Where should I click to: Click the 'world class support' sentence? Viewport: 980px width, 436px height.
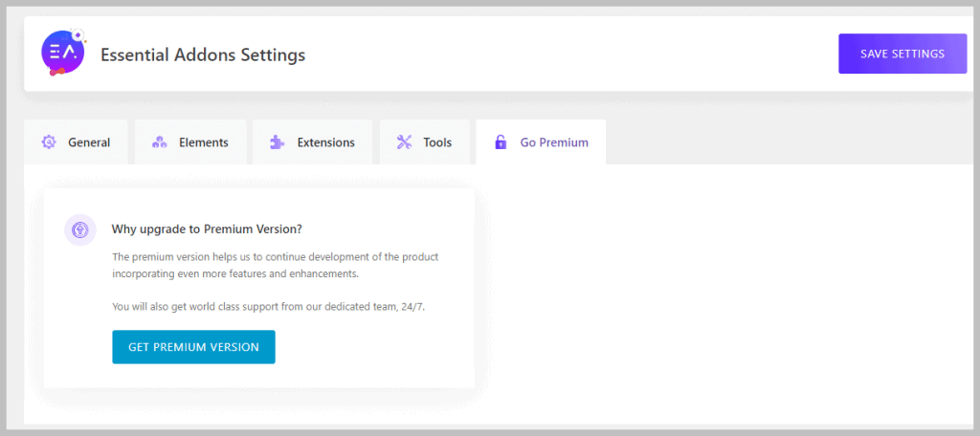269,307
